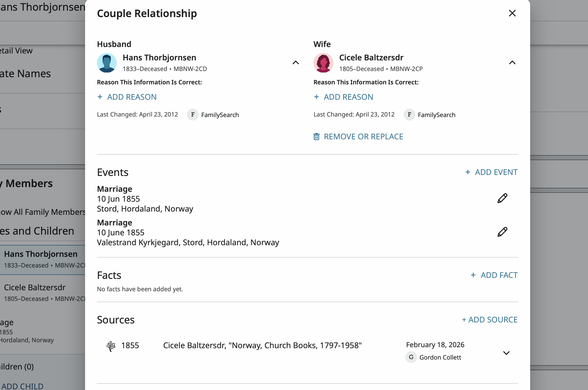Click trash icon for Remove or Replace
This screenshot has height=390, width=588.
click(x=316, y=137)
